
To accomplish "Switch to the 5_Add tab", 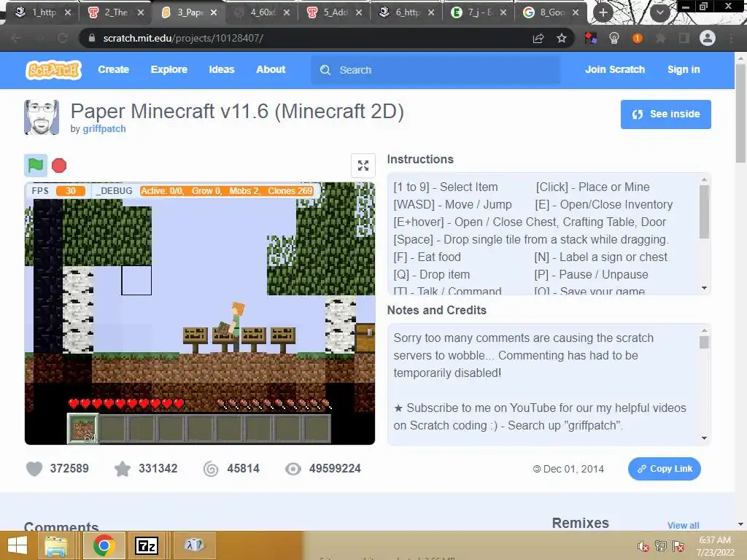I will coord(336,12).
